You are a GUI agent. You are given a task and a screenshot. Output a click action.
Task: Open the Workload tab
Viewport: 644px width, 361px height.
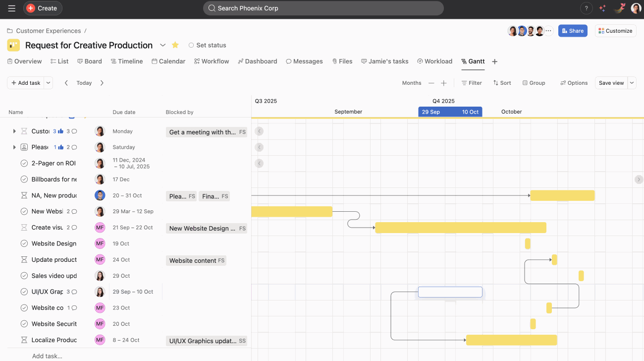(435, 61)
